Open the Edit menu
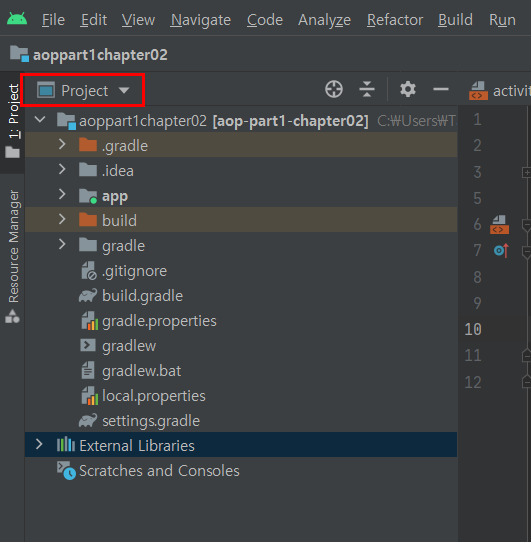The height and width of the screenshot is (542, 531). (94, 20)
